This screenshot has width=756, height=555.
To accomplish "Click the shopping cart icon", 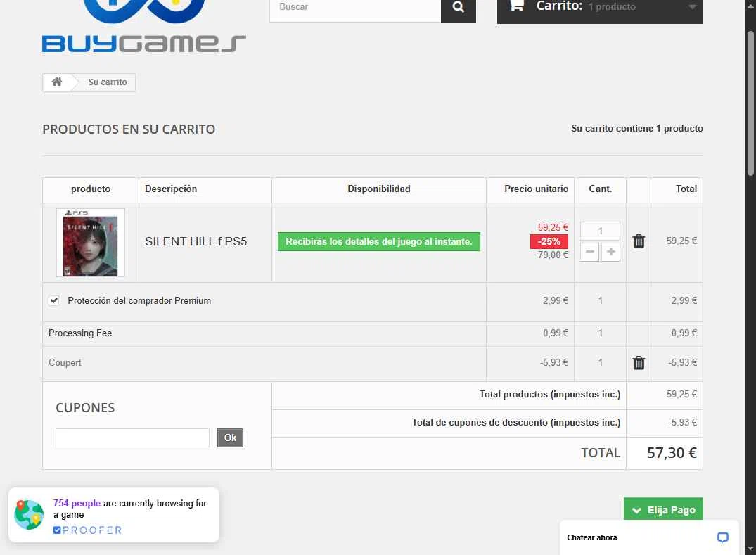I will (x=516, y=6).
